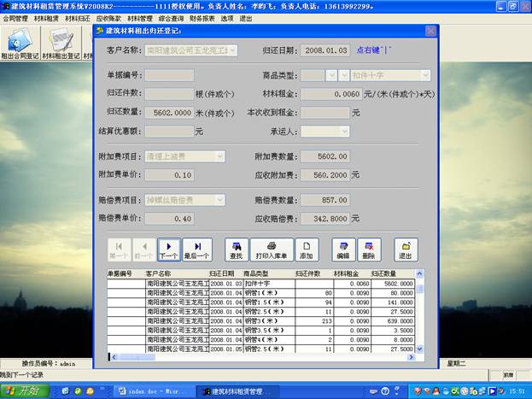This screenshot has width=532, height=399.
Task: Expand the 客户名称 dropdown
Action: (x=233, y=50)
